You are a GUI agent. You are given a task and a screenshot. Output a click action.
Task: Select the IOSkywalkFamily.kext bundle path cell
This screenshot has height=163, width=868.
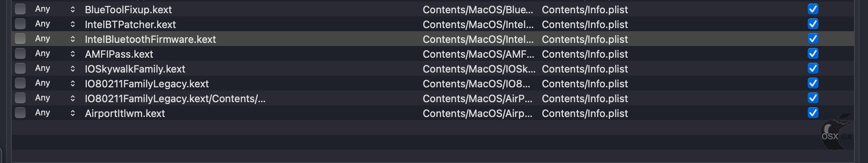pyautogui.click(x=135, y=69)
